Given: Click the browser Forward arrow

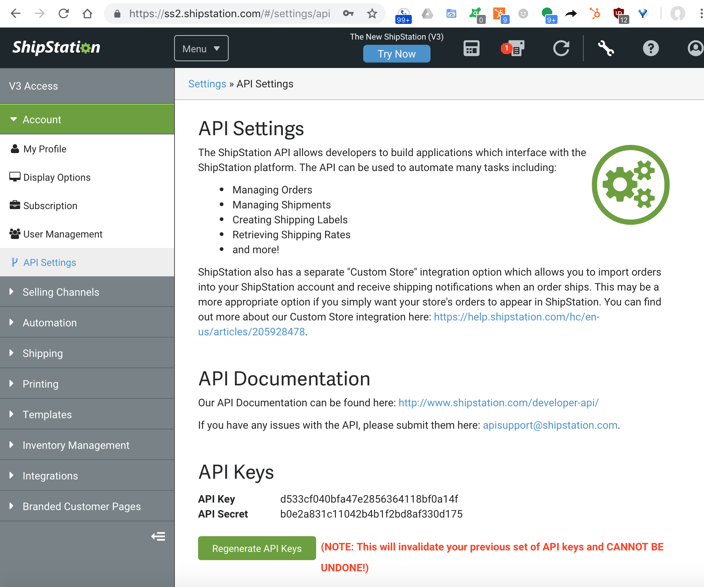Looking at the screenshot, I should (x=40, y=13).
